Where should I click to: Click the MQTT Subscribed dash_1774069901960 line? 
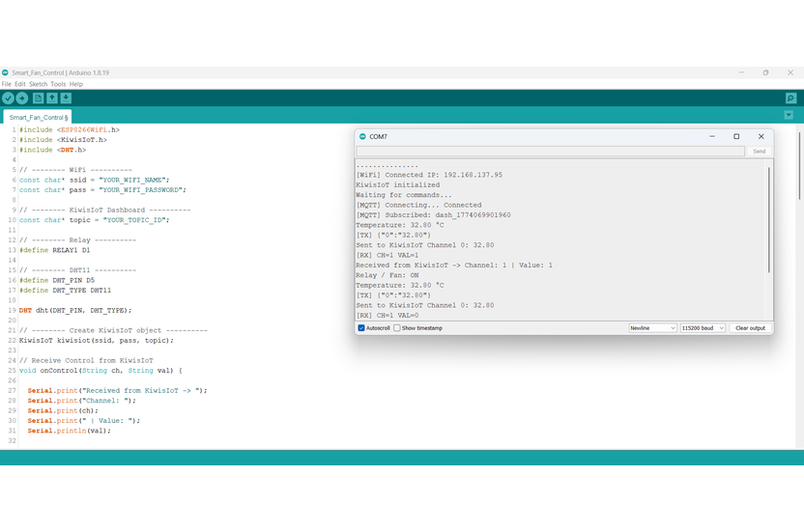click(433, 214)
